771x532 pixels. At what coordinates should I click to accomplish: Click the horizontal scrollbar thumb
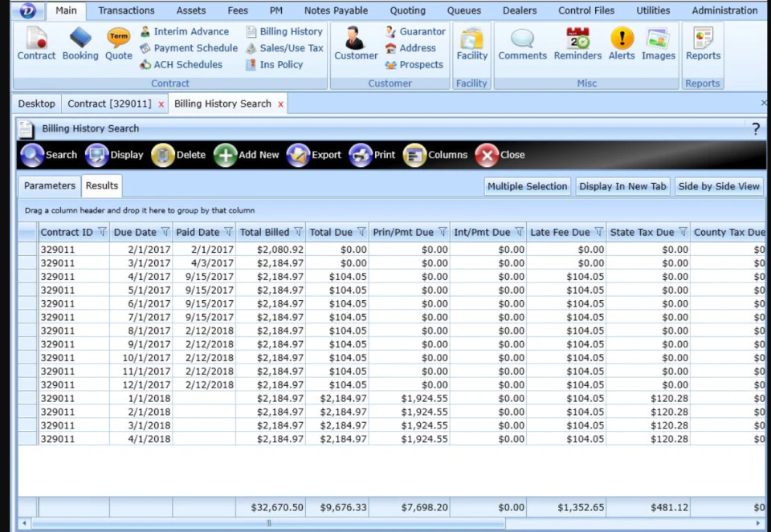tap(268, 523)
